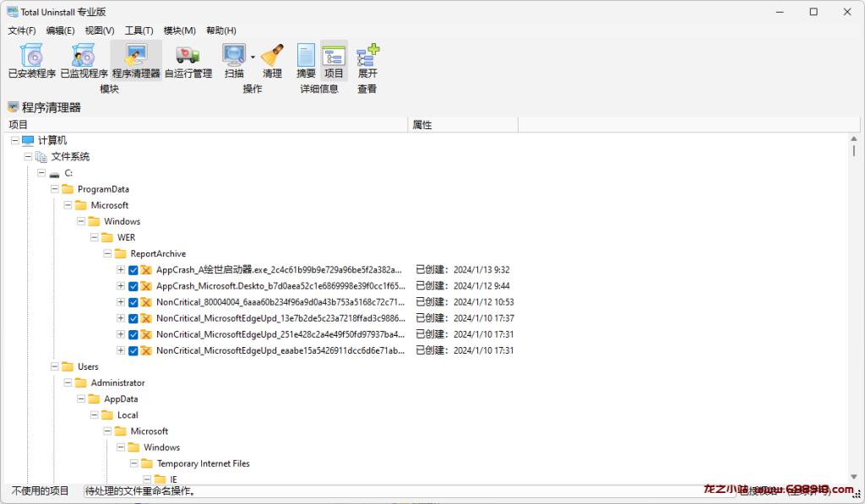
Task: Expand the NonCritical_MicrosoftEdgeUpd_251e428c item
Action: tap(120, 334)
